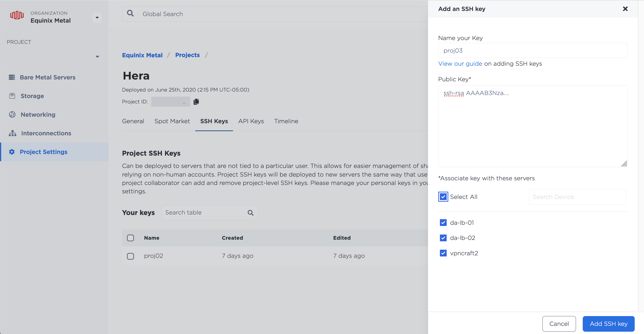Screen dimensions: 644x334
Task: Switch to the Timeline tab
Action: click(286, 121)
